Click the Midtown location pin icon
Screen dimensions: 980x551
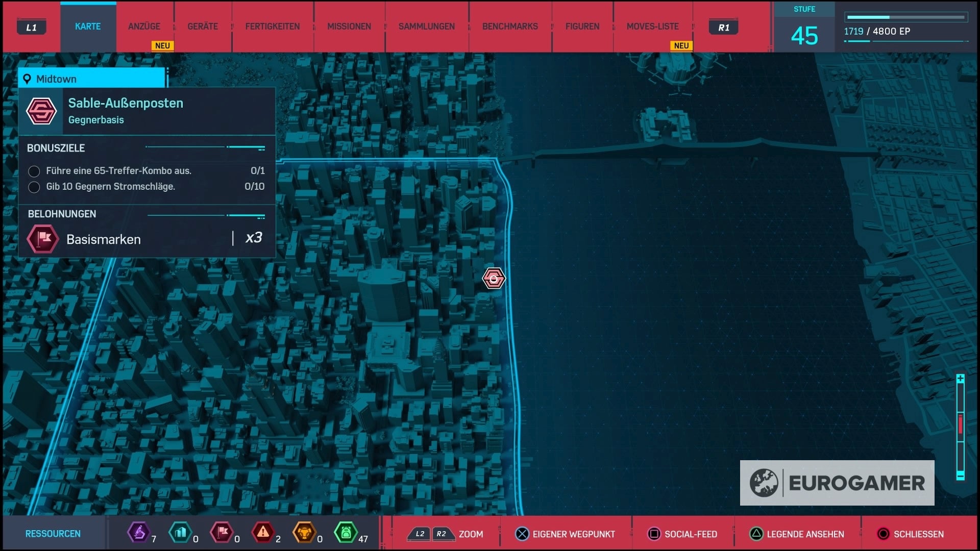tap(27, 79)
